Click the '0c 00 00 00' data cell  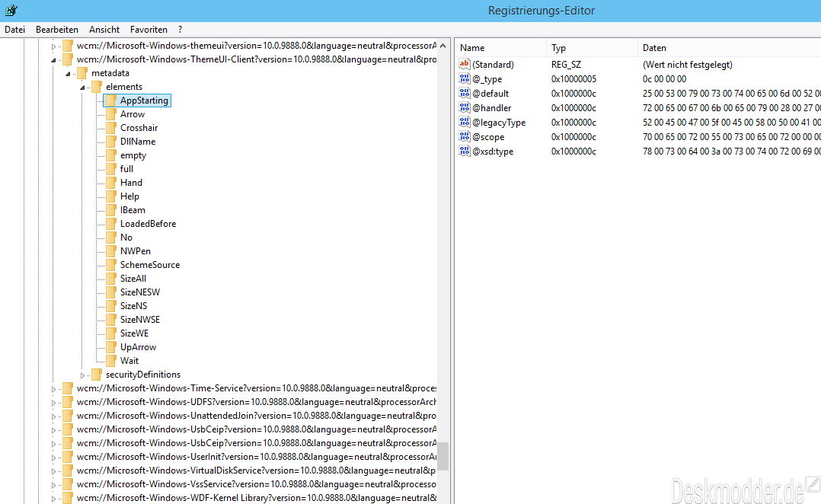(664, 79)
